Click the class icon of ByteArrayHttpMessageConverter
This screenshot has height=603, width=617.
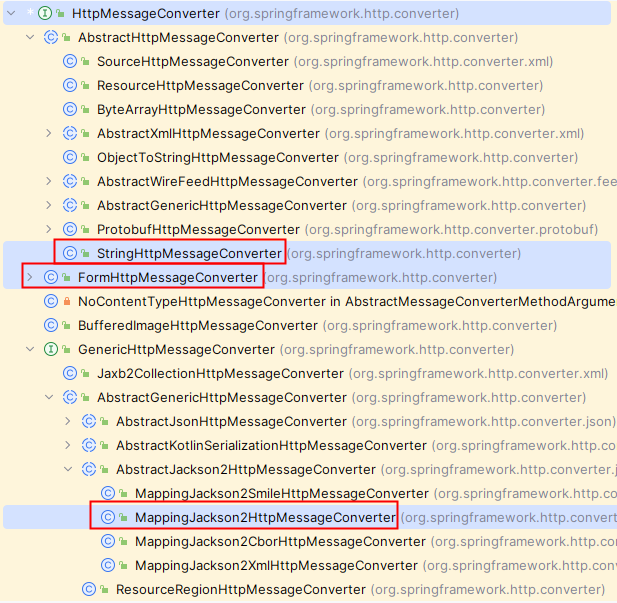point(70,109)
